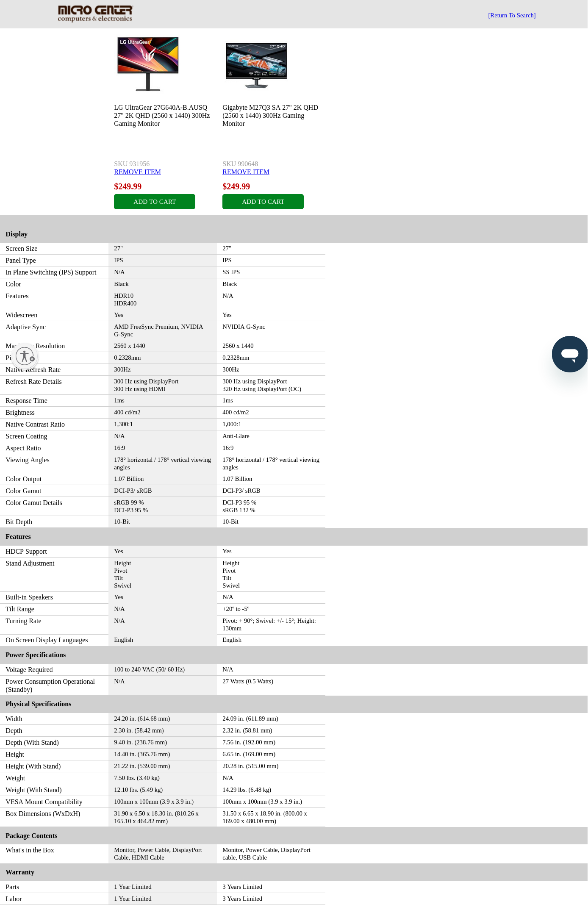This screenshot has width=588, height=910.
Task: Click the '1,000:1' contrast ratio value
Action: tap(232, 424)
